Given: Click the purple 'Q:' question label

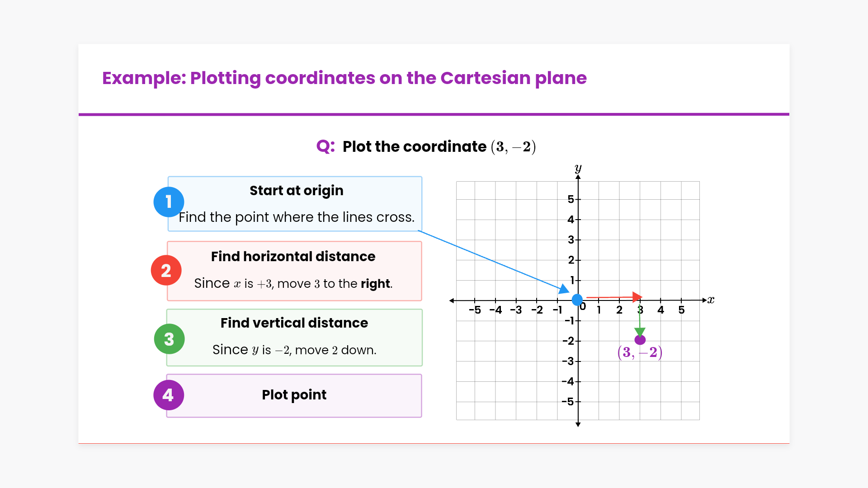Looking at the screenshot, I should [x=325, y=146].
